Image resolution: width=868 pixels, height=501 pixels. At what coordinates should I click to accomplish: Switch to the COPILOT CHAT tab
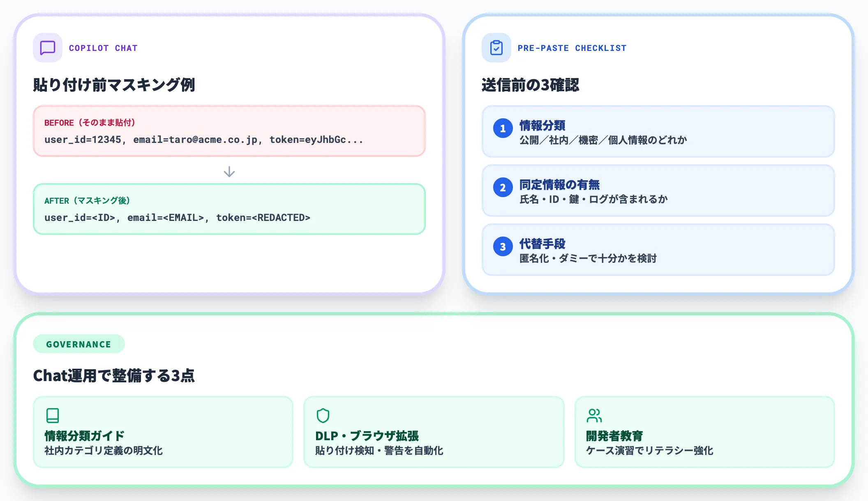pyautogui.click(x=103, y=48)
